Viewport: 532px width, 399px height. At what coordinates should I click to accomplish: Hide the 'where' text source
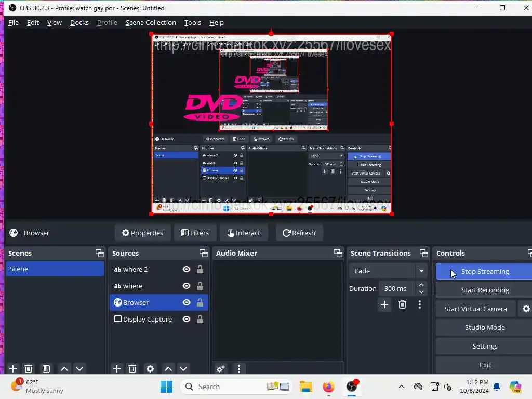click(x=187, y=286)
